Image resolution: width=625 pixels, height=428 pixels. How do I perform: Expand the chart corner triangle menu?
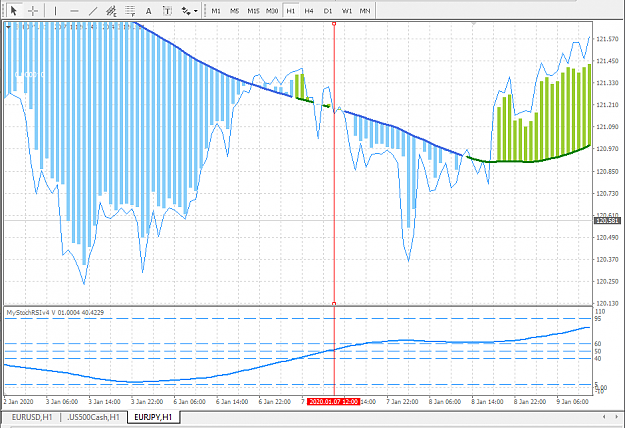(8, 27)
